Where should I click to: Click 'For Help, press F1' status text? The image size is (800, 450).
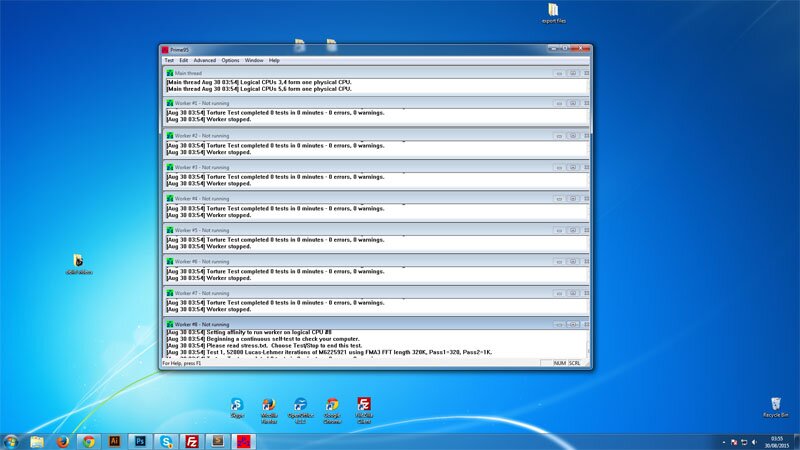182,363
